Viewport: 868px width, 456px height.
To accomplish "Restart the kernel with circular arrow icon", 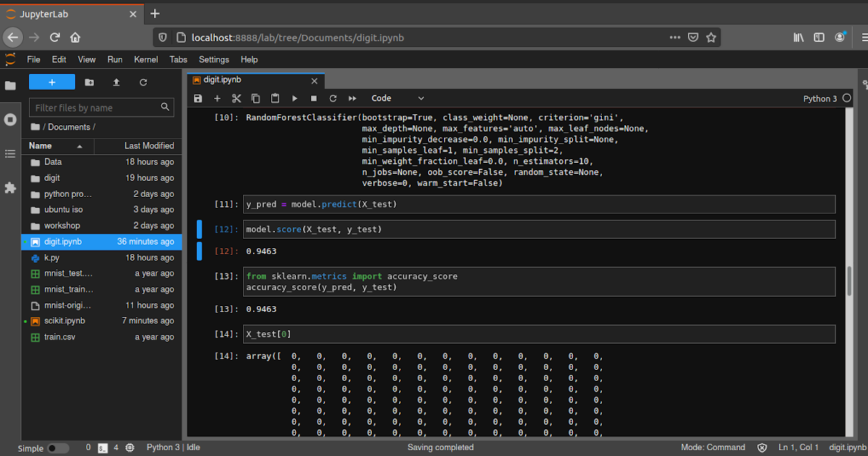I will 333,98.
